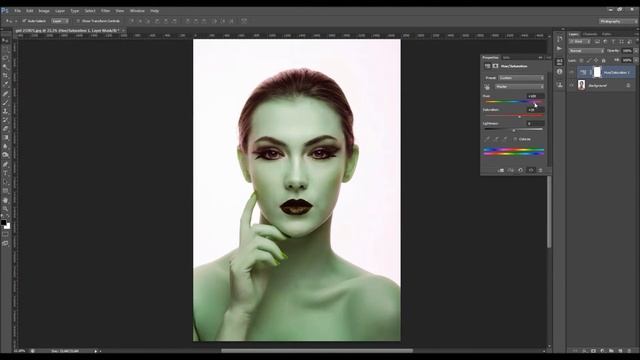
Task: Click the Hue slider track
Action: click(x=513, y=102)
